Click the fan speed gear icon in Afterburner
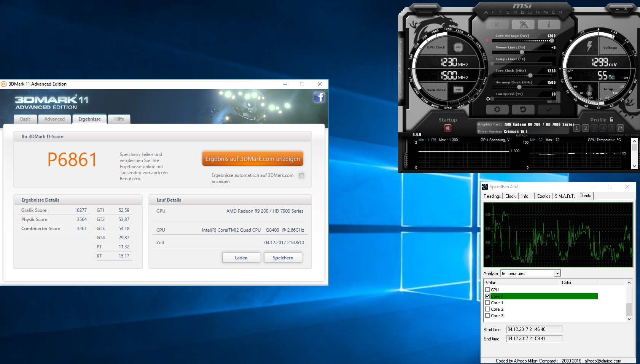The height and width of the screenshot is (364, 640). pyautogui.click(x=488, y=99)
